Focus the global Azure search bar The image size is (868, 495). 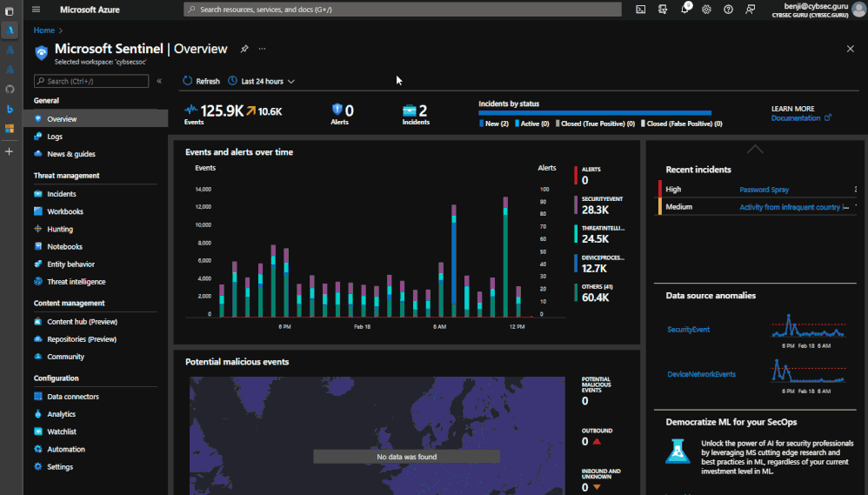pos(403,10)
